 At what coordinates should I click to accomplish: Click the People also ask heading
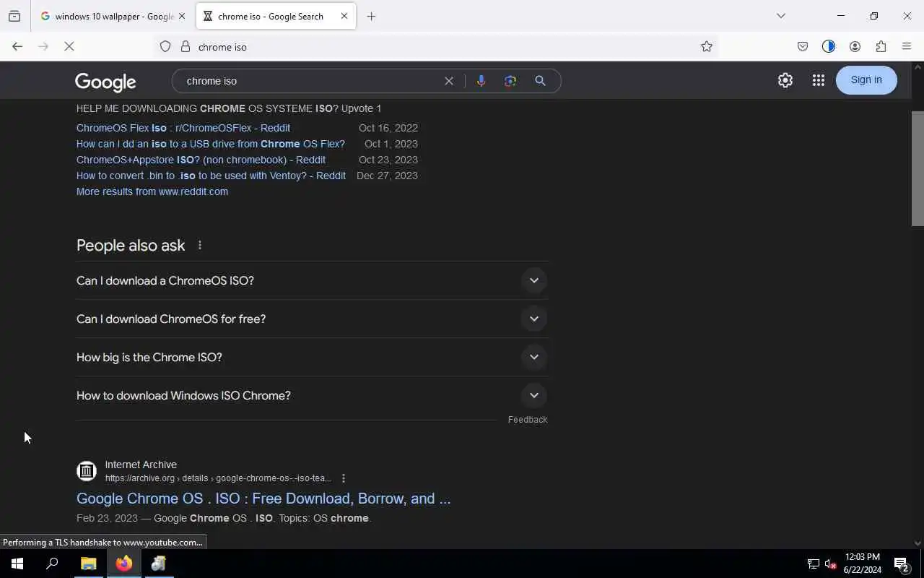(131, 246)
